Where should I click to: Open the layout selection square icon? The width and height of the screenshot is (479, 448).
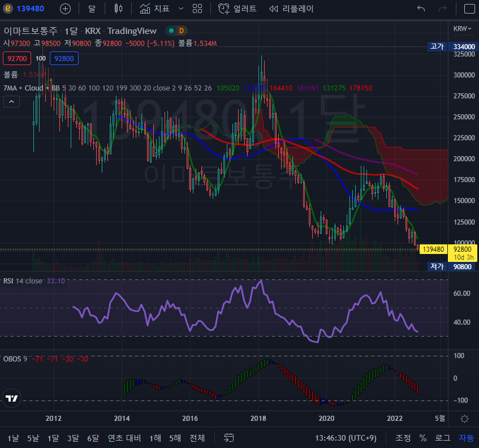point(469,8)
